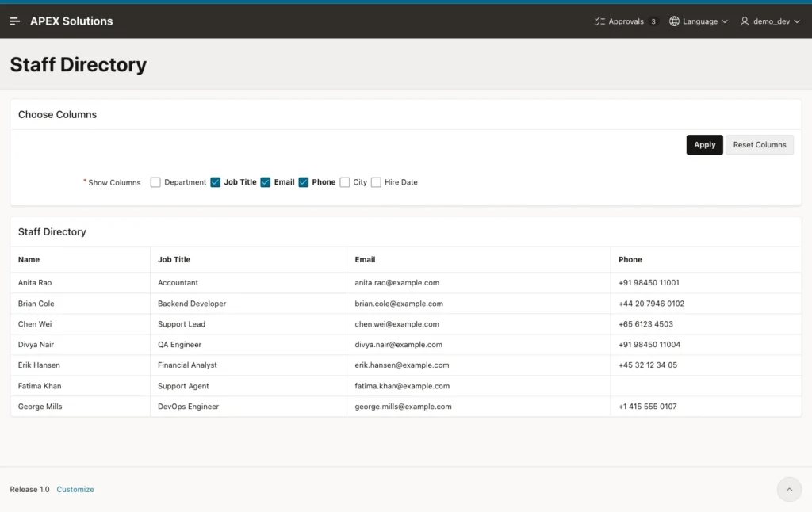Click the DevOps Engineer job title cell
Viewport: 812px width, 512px height.
248,407
